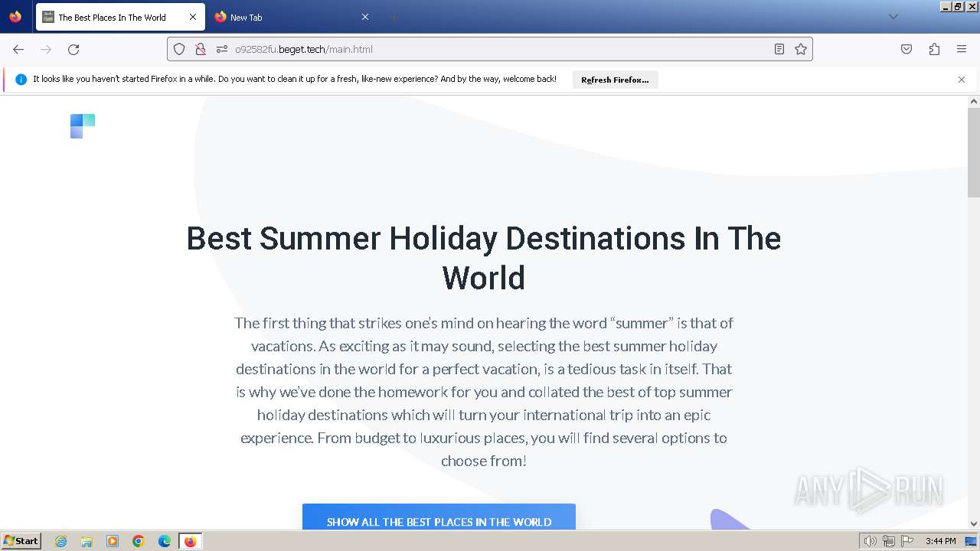Open Firefox application menu (hamburger)
980x551 pixels.
pyautogui.click(x=962, y=49)
